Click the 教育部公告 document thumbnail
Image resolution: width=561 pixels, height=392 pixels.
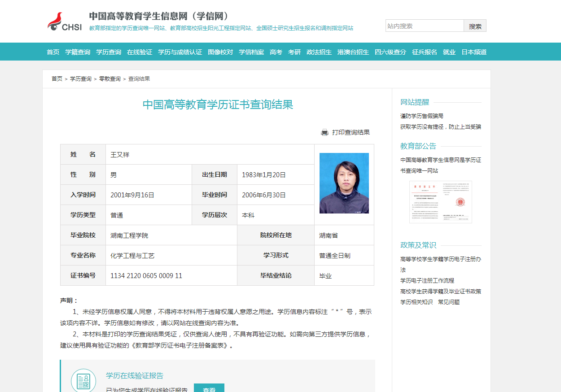pos(441,202)
